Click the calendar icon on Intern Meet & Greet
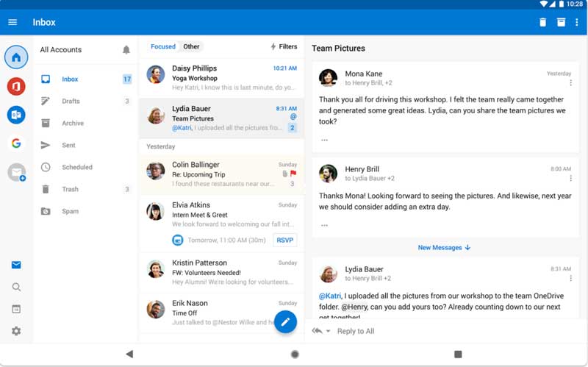The height and width of the screenshot is (367, 588). click(x=177, y=240)
